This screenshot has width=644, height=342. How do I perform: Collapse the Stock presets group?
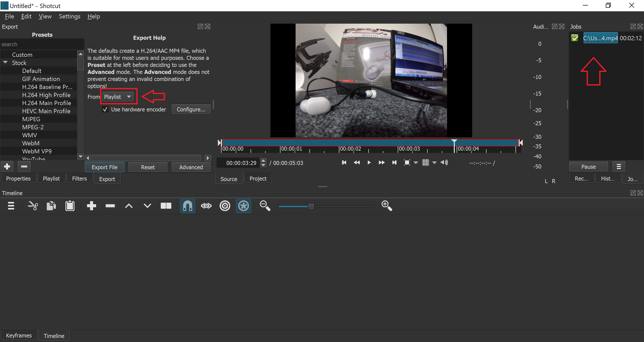point(5,62)
